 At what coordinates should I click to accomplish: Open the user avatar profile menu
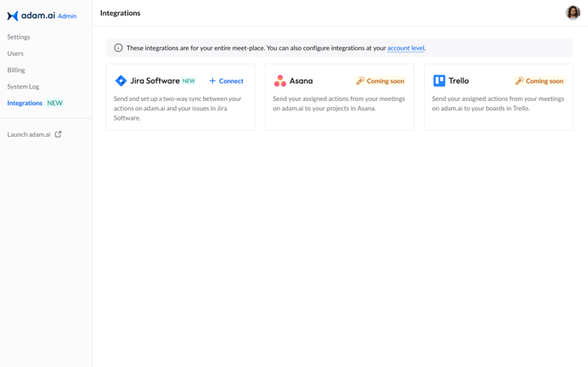pyautogui.click(x=573, y=13)
